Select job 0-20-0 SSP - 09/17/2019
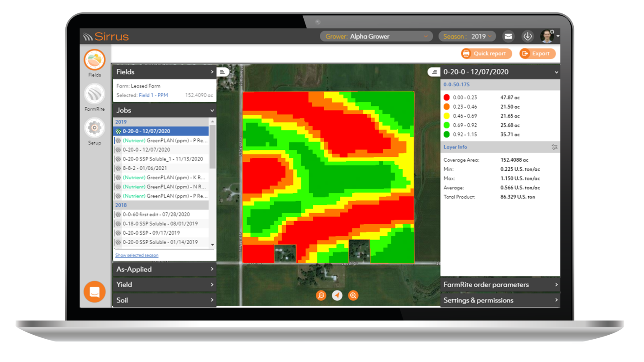 (161, 233)
